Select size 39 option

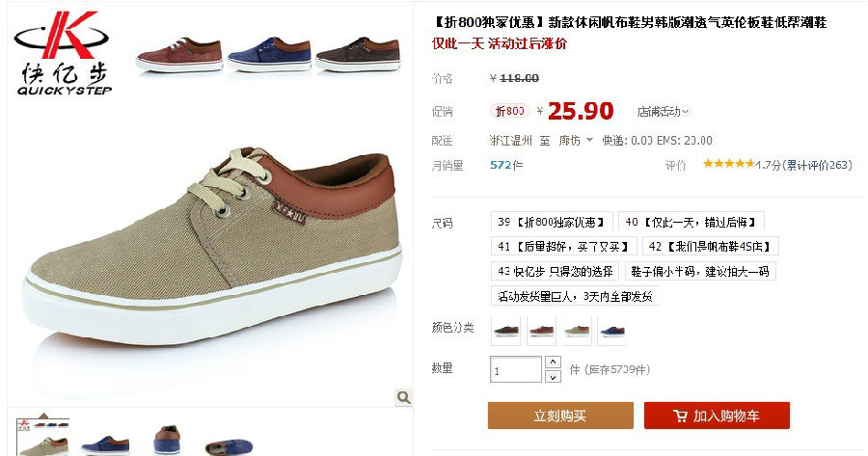click(x=552, y=222)
